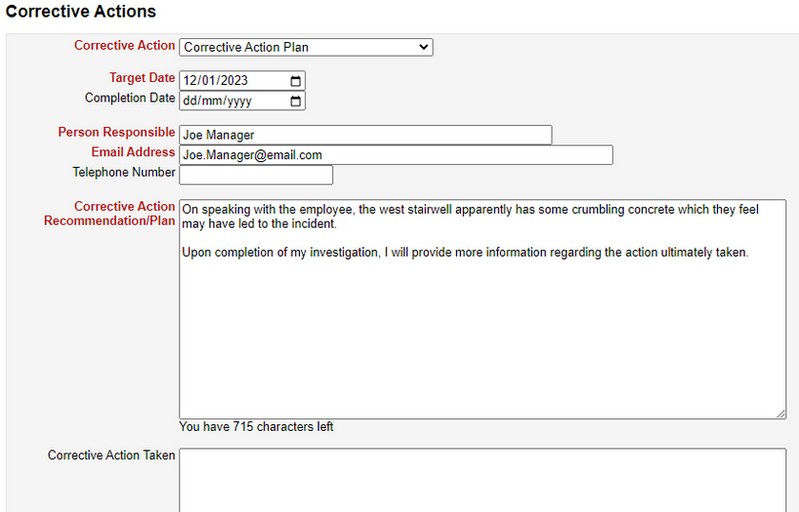The image size is (799, 512).
Task: Select the yyyy segment in Completion Date
Action: [x=238, y=101]
